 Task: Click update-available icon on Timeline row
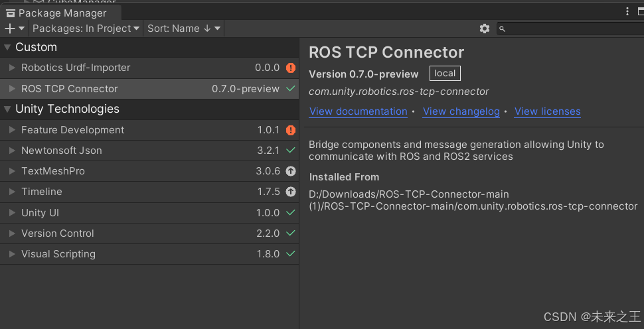291,192
